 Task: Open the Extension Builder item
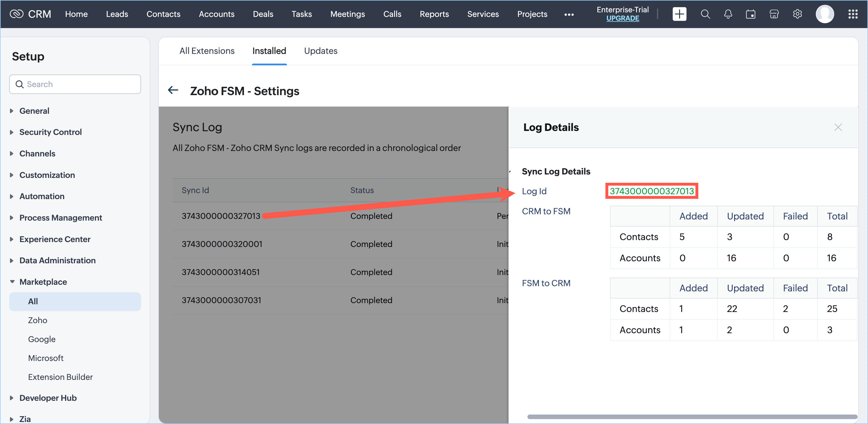coord(60,377)
